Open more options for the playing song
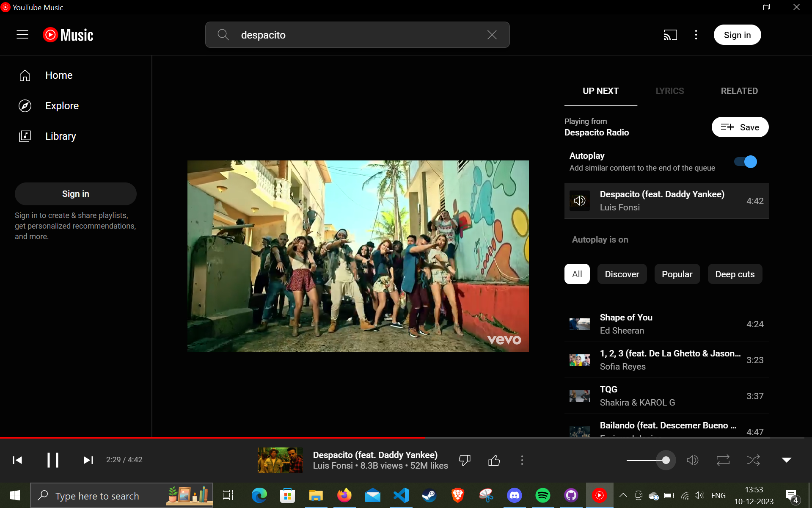The width and height of the screenshot is (812, 508). (x=522, y=460)
